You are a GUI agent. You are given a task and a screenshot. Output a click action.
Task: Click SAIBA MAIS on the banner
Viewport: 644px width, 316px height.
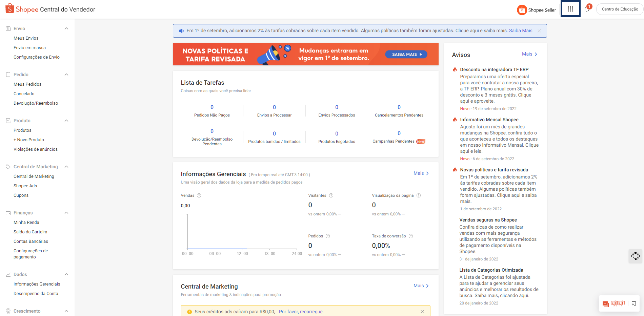click(406, 54)
